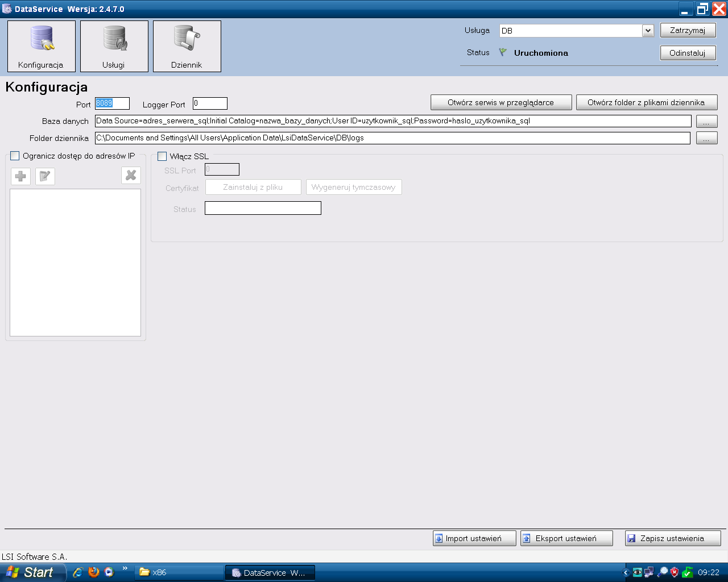Click LSI Software S.A. status bar text

coord(34,557)
